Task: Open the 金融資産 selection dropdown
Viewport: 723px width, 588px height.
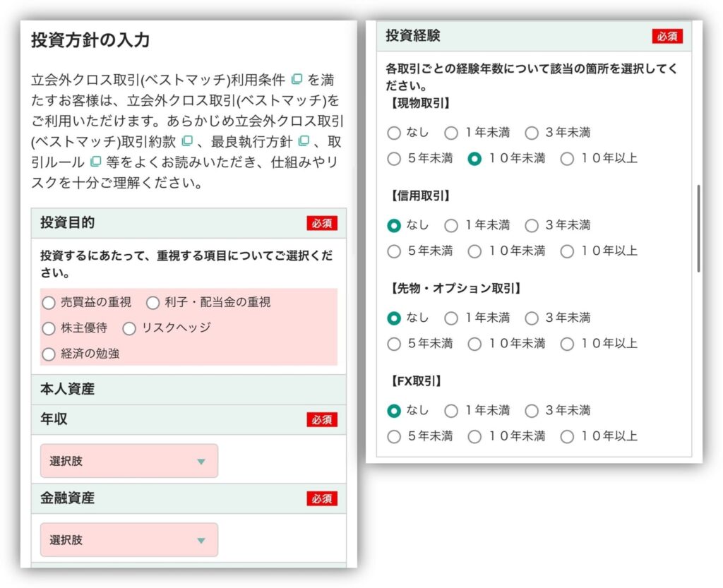Action: pos(129,540)
